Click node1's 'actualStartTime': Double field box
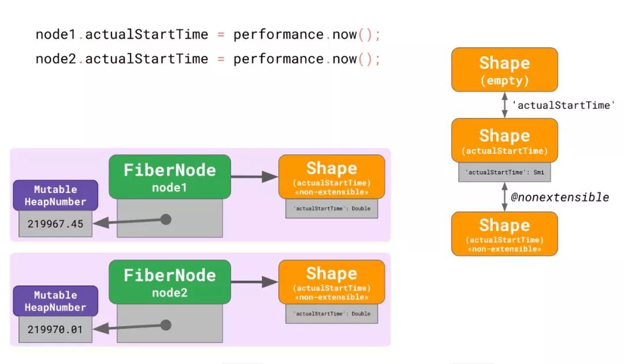Screen dimensions: 624x364 (x=332, y=209)
